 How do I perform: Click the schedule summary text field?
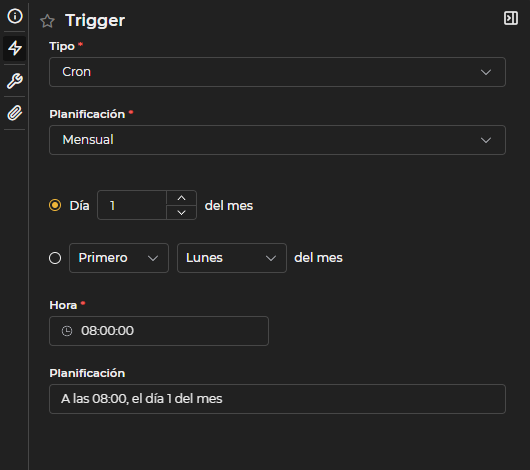[277, 399]
